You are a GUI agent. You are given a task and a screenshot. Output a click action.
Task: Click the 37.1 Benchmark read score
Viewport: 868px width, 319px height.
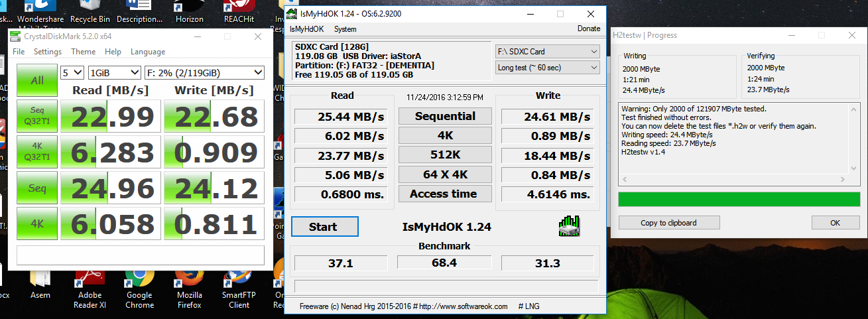pos(341,263)
